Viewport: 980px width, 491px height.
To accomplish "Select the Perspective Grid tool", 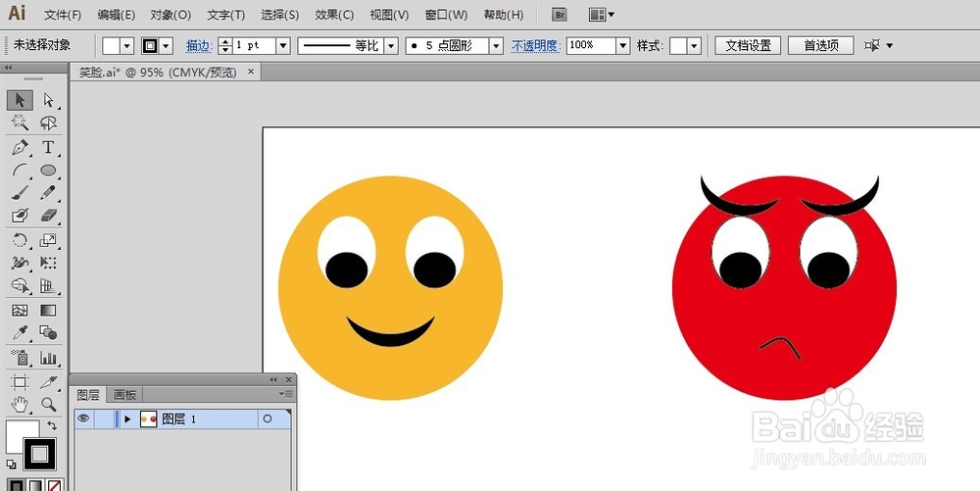I will point(48,286).
